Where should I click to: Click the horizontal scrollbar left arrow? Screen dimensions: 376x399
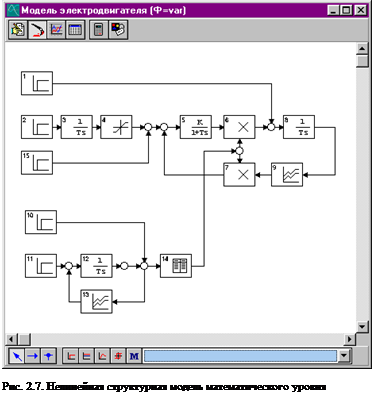(x=11, y=339)
